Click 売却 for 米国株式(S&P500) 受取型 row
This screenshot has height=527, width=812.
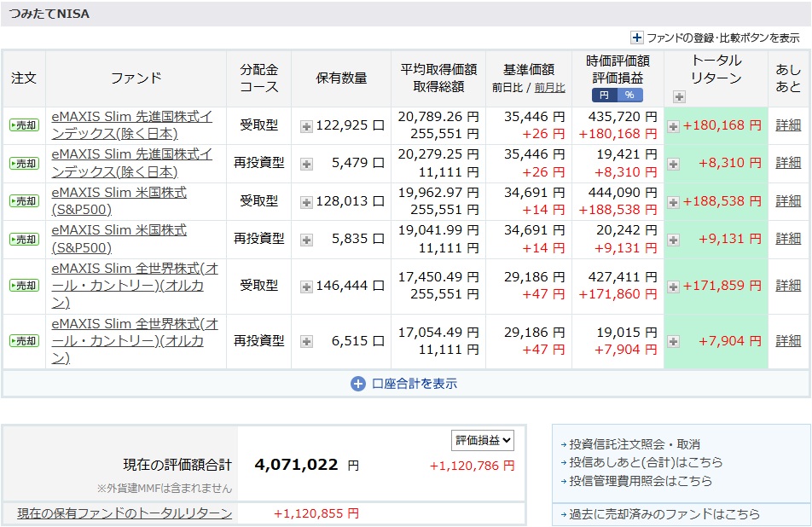coord(24,201)
